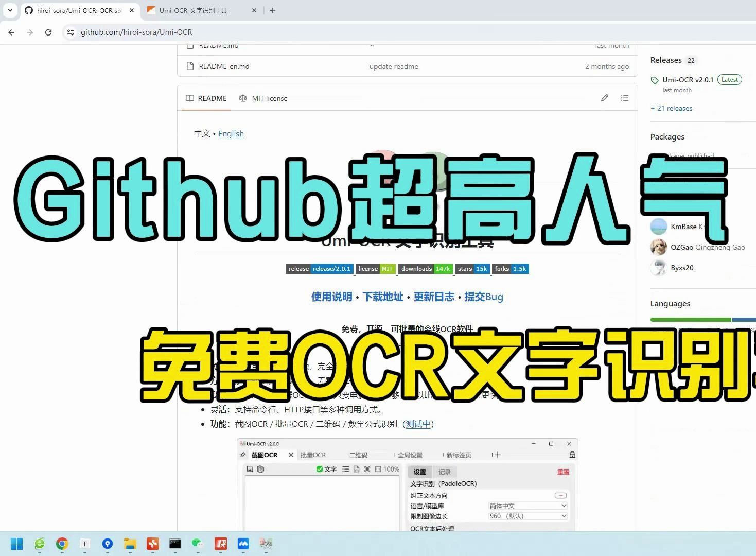
Task: Open the Windows Start menu
Action: 17,544
